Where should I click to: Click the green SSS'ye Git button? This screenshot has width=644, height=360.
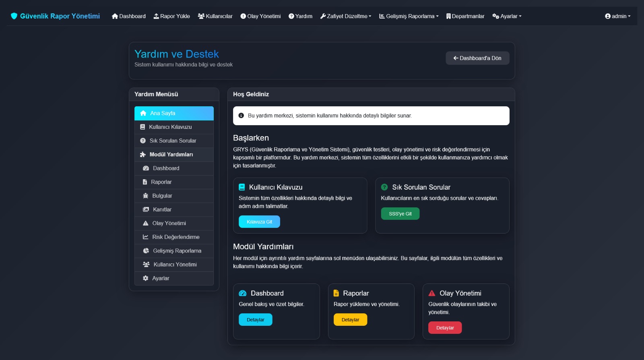point(400,214)
